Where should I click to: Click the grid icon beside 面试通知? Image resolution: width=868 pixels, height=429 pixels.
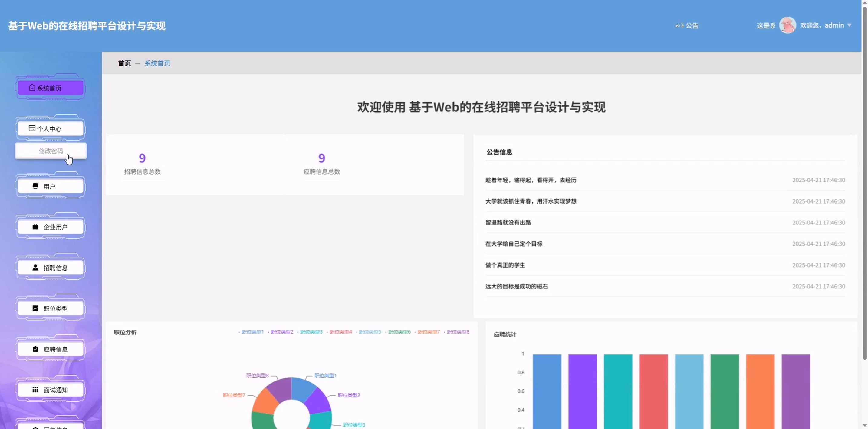(x=35, y=390)
